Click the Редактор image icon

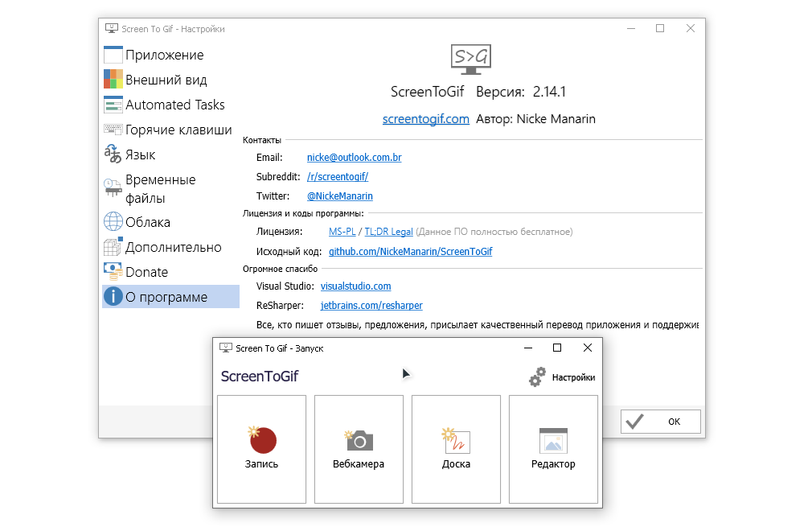(x=553, y=440)
